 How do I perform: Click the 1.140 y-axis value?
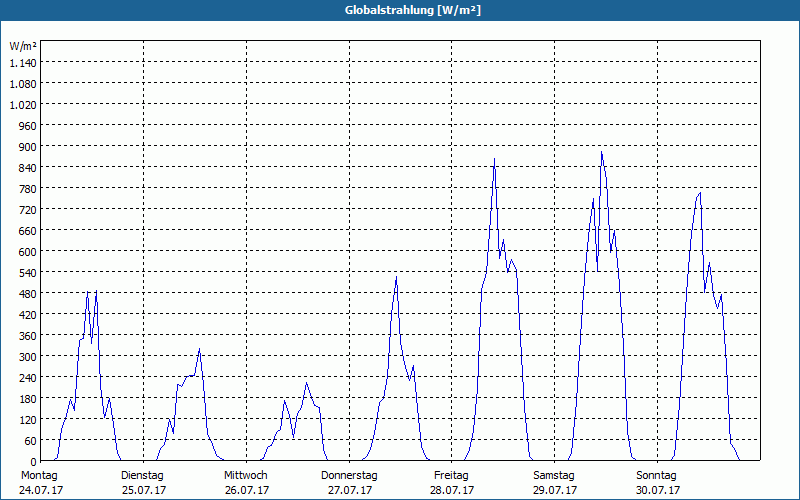pyautogui.click(x=23, y=63)
